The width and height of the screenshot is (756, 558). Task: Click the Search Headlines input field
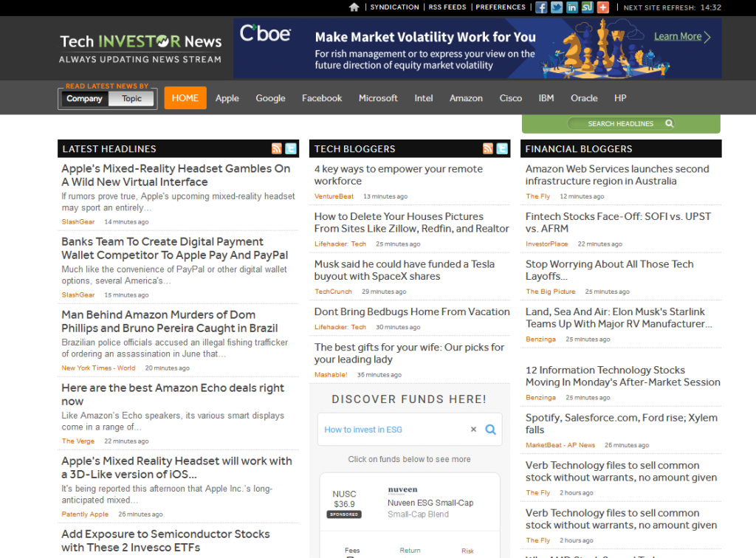(617, 124)
